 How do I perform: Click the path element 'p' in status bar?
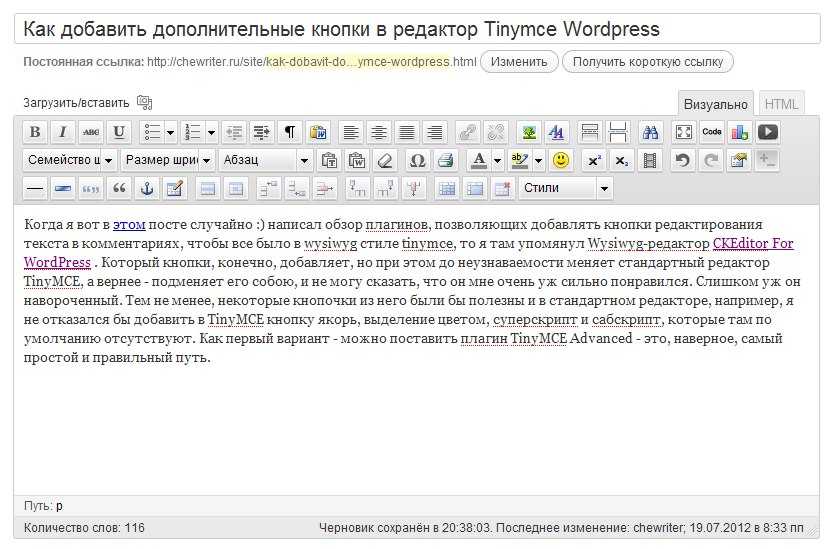click(59, 506)
